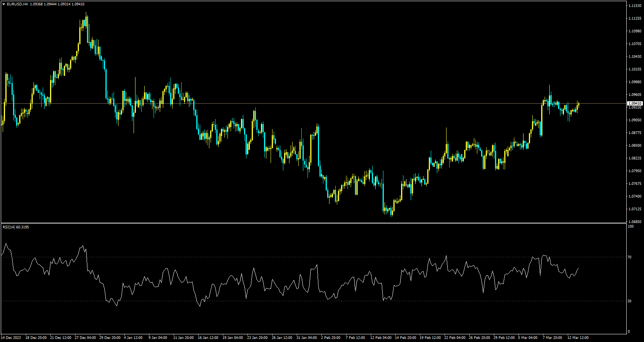This screenshot has height=342, width=644.
Task: Click the time label 29 Feb 12:00
Action: tap(504, 338)
